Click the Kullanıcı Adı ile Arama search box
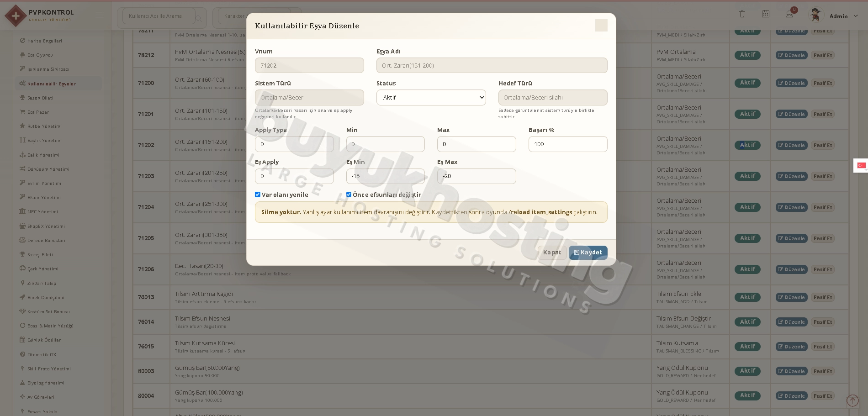Viewport: 868px width, 416px height. pos(159,16)
